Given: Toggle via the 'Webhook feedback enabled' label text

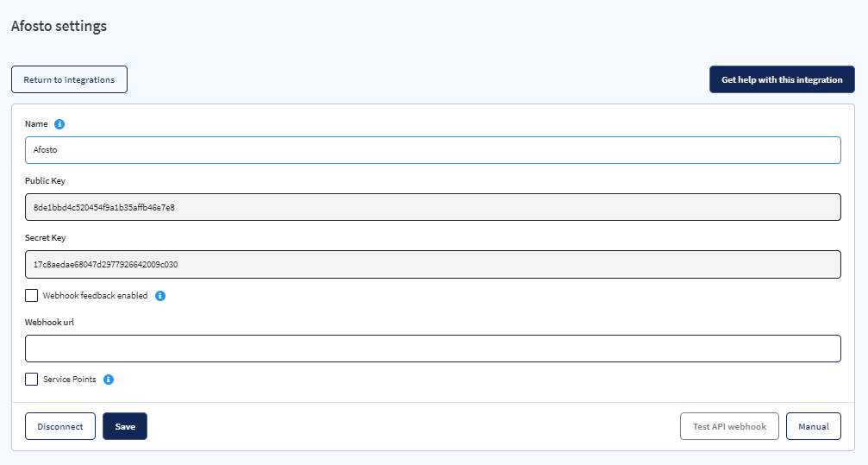Looking at the screenshot, I should point(95,295).
